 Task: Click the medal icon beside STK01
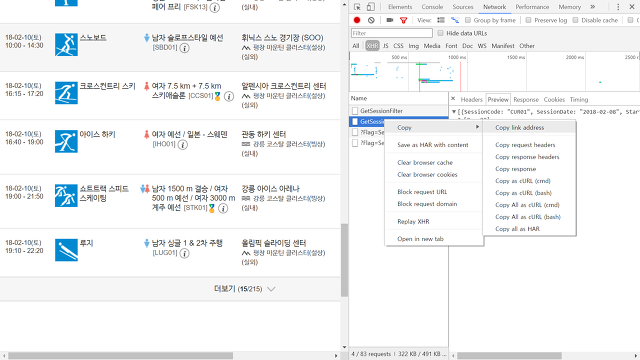point(211,208)
